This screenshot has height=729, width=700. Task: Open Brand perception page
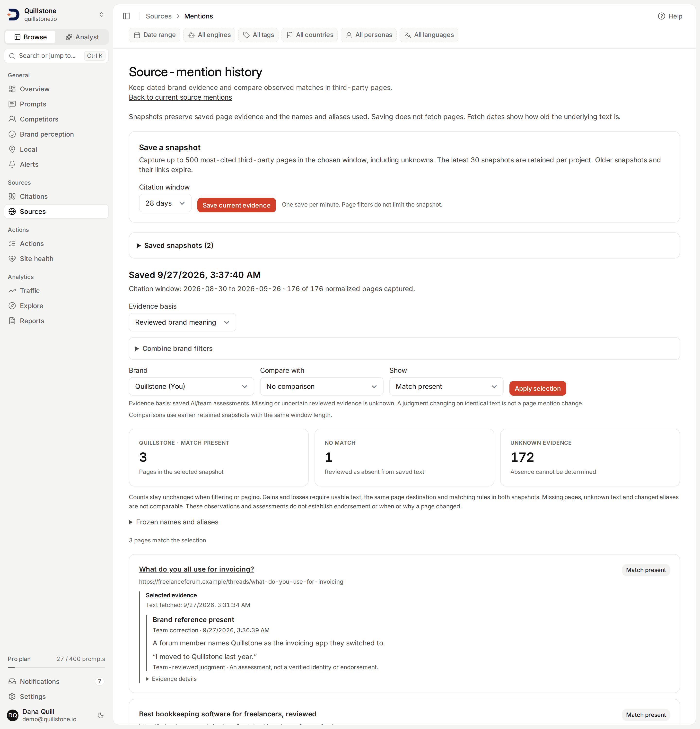pos(57,134)
